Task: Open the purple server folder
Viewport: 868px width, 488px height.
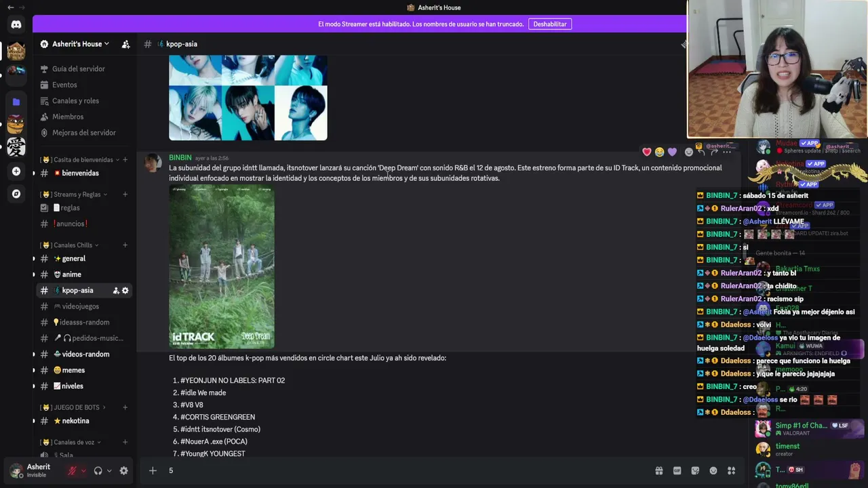Action: pyautogui.click(x=16, y=102)
